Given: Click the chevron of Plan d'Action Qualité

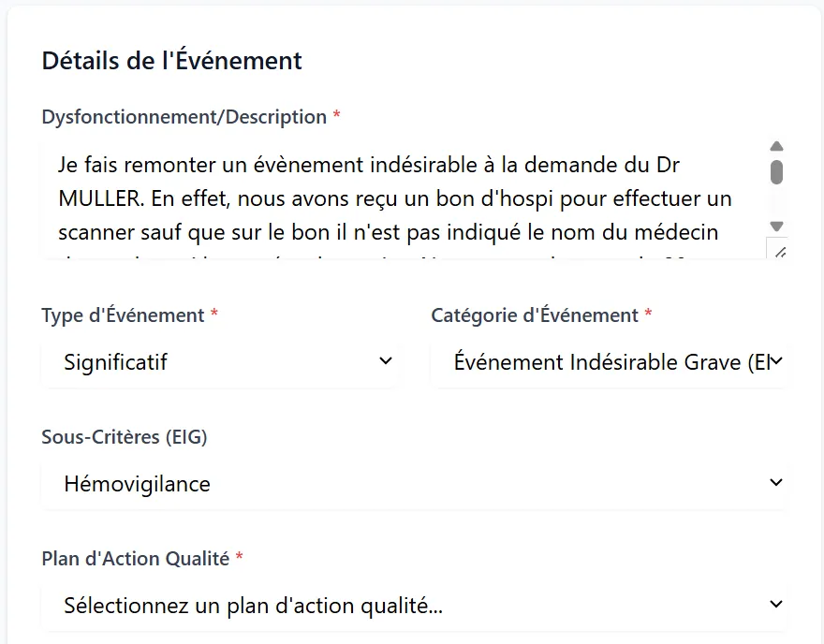Looking at the screenshot, I should click(x=776, y=604).
